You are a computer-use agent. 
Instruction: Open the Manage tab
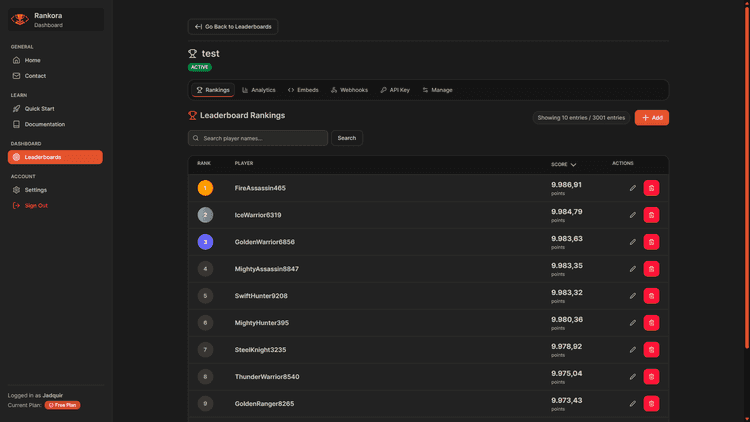coord(437,90)
